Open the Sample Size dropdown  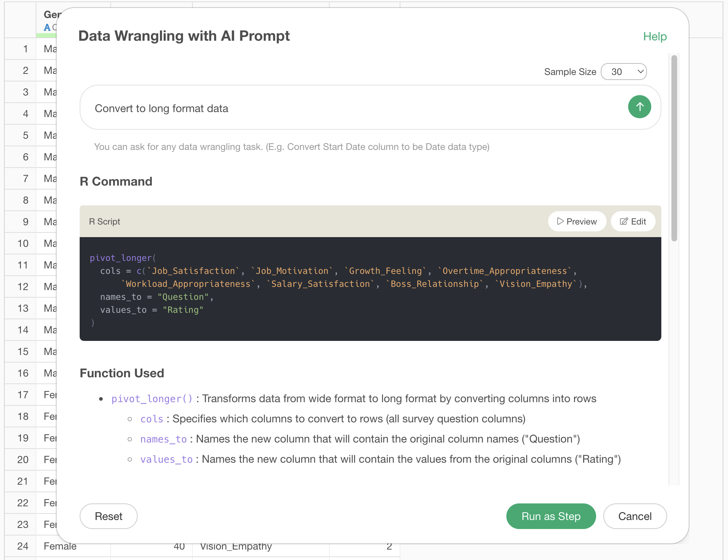624,72
